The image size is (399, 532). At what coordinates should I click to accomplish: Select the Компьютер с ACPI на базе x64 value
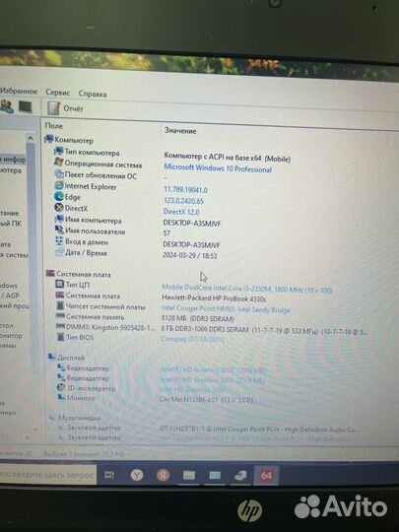(x=228, y=157)
